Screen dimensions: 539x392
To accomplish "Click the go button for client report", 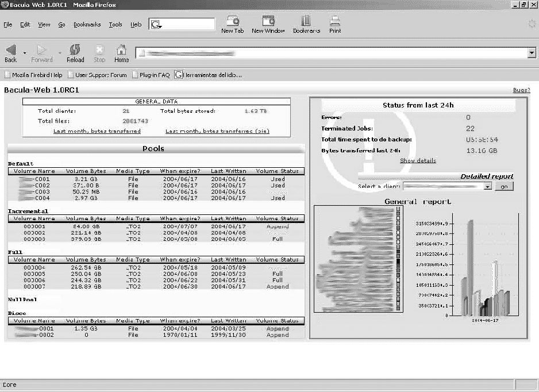I will click(504, 186).
